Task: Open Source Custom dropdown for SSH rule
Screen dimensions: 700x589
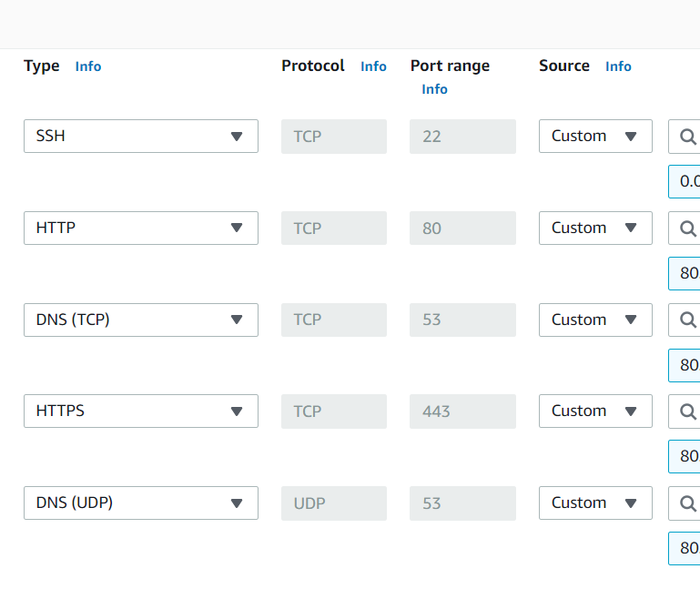Action: click(595, 137)
